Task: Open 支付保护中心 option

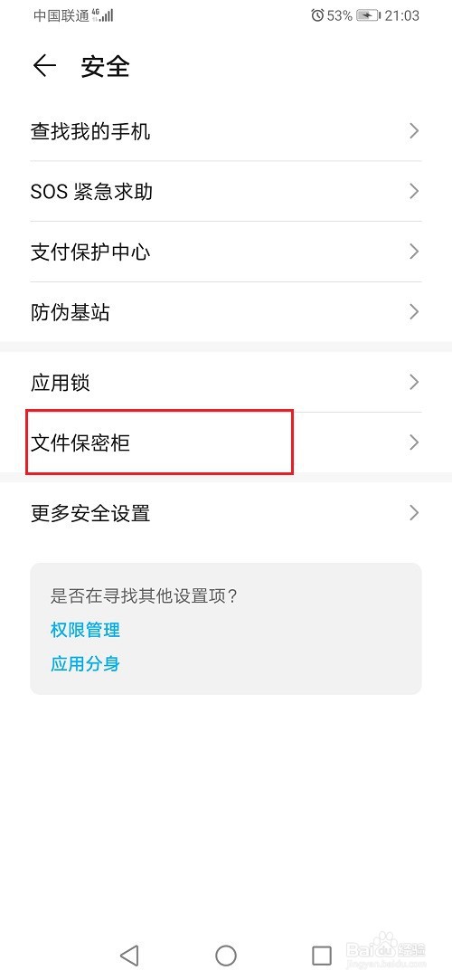Action: [226, 252]
